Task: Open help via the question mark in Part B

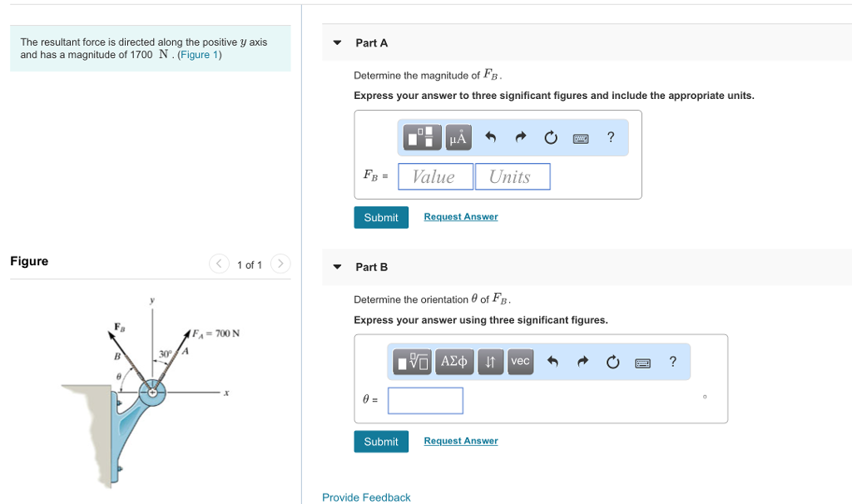Action: [x=672, y=361]
